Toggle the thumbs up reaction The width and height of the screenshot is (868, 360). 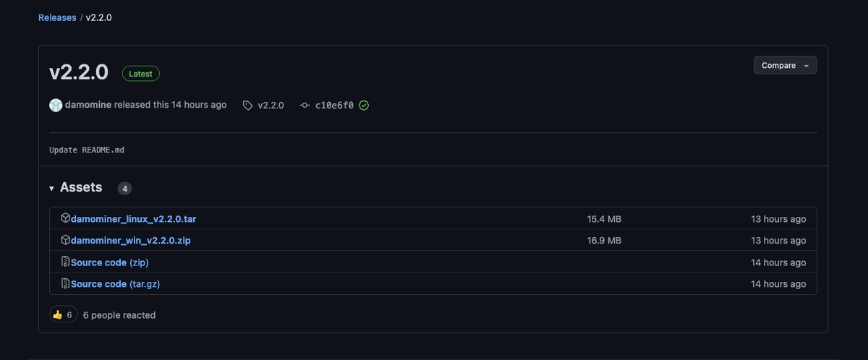[63, 315]
